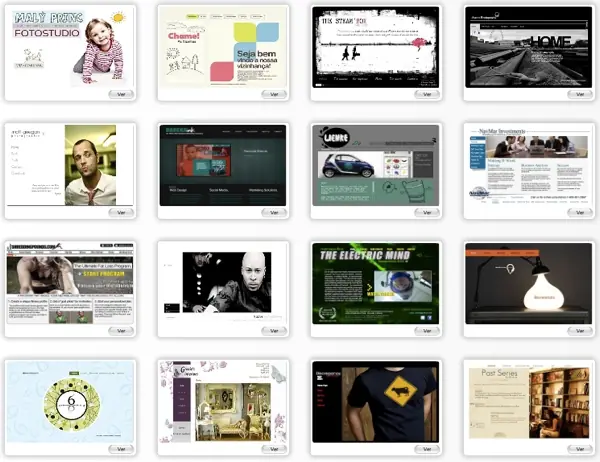
Task: Open the Chame! 'Seja bem vindo' template thumbnail
Action: click(223, 47)
